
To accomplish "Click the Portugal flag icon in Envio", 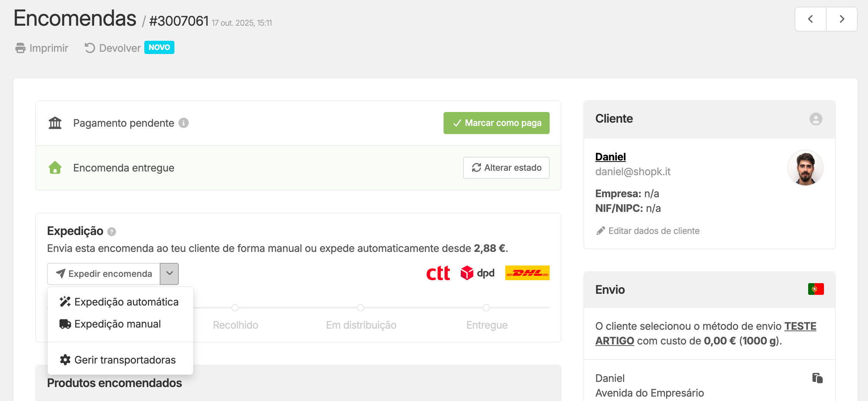I will coord(815,289).
